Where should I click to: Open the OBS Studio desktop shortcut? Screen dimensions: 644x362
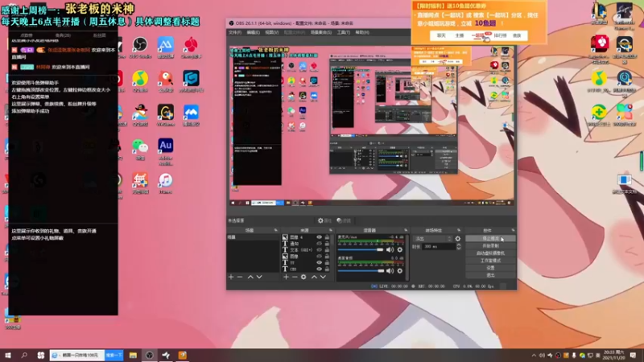click(x=140, y=47)
